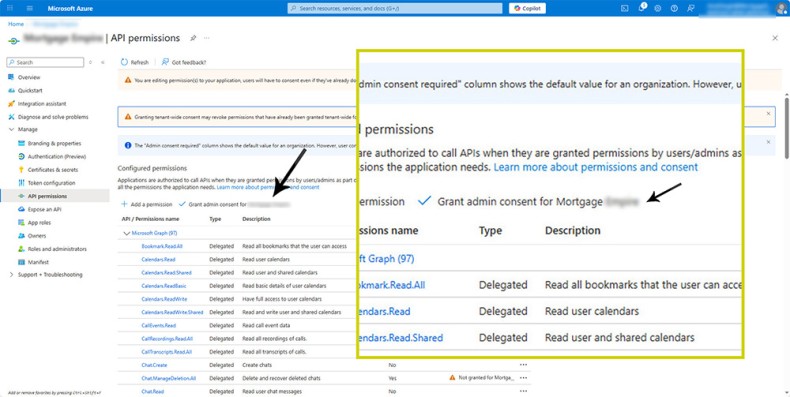The height and width of the screenshot is (397, 790).
Task: Click the Certificates & secrets key icon
Action: click(x=21, y=170)
